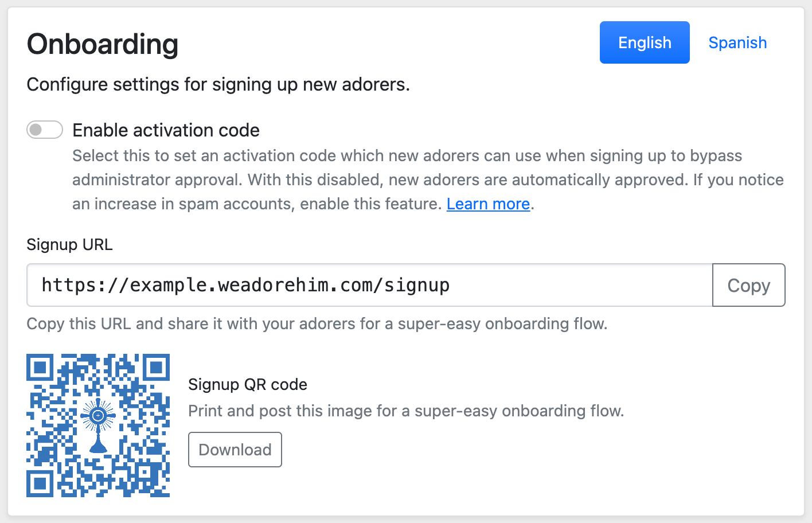Click the "Print and post this image" text

point(406,411)
